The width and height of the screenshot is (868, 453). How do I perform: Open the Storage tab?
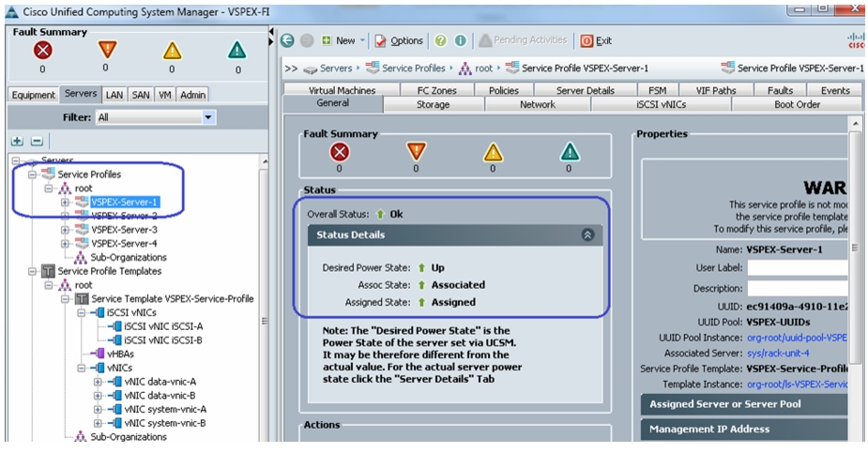[433, 104]
